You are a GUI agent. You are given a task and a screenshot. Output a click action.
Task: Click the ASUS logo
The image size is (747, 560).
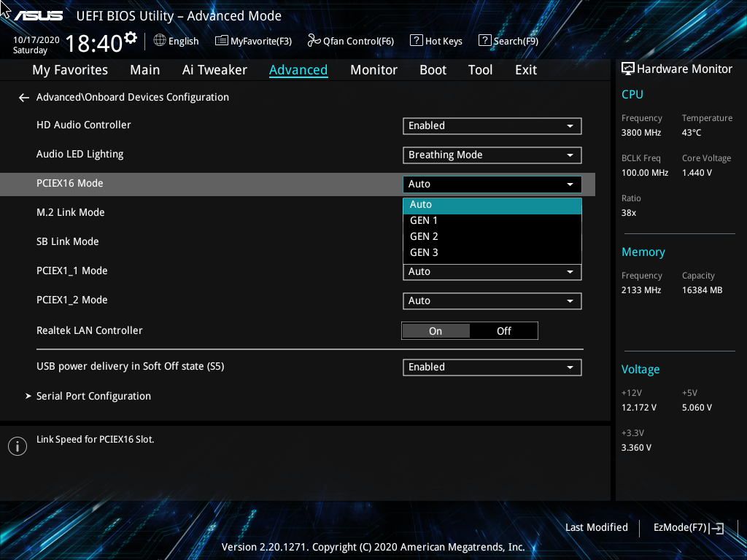tap(38, 16)
